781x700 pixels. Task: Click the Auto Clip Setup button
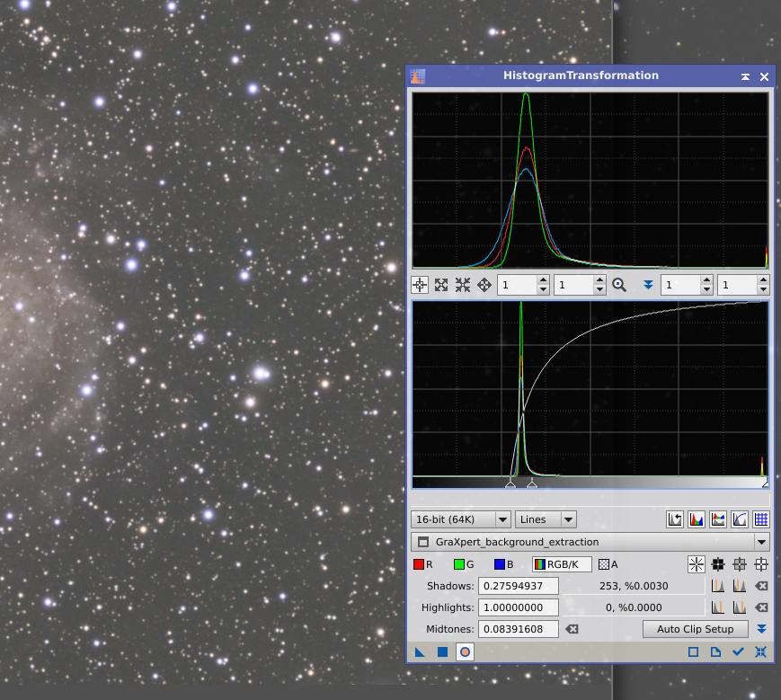tap(696, 629)
